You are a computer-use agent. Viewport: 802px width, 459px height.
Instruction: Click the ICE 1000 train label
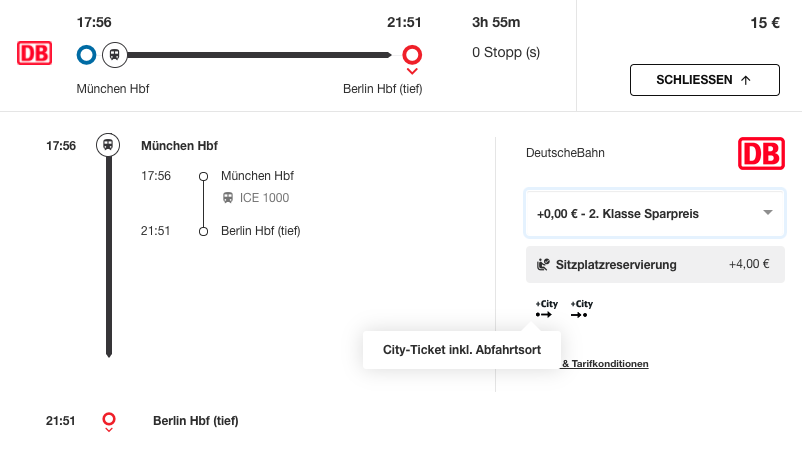click(x=264, y=198)
